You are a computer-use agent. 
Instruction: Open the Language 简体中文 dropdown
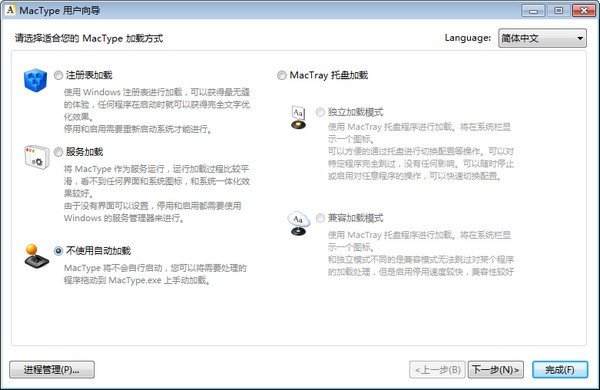tap(542, 38)
